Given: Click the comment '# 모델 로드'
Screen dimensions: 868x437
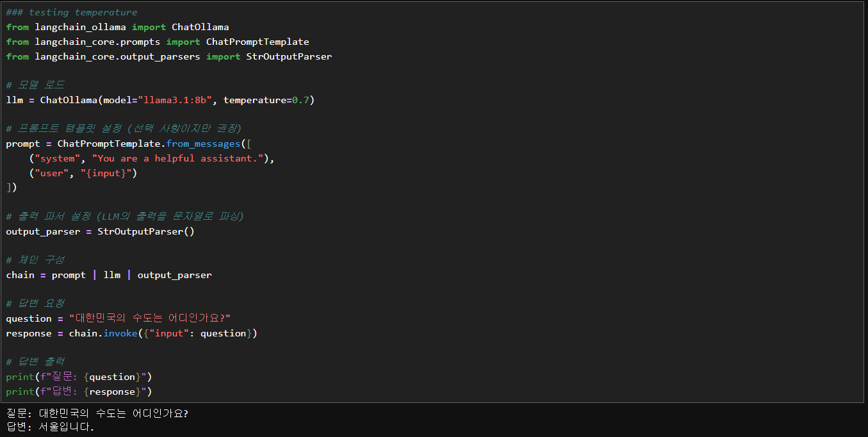Looking at the screenshot, I should (x=35, y=85).
